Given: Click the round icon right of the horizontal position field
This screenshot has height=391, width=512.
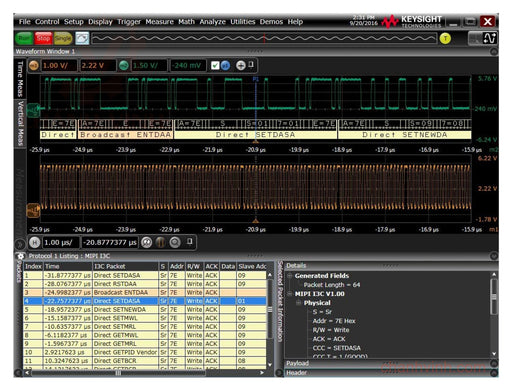Looking at the screenshot, I should pos(147,242).
